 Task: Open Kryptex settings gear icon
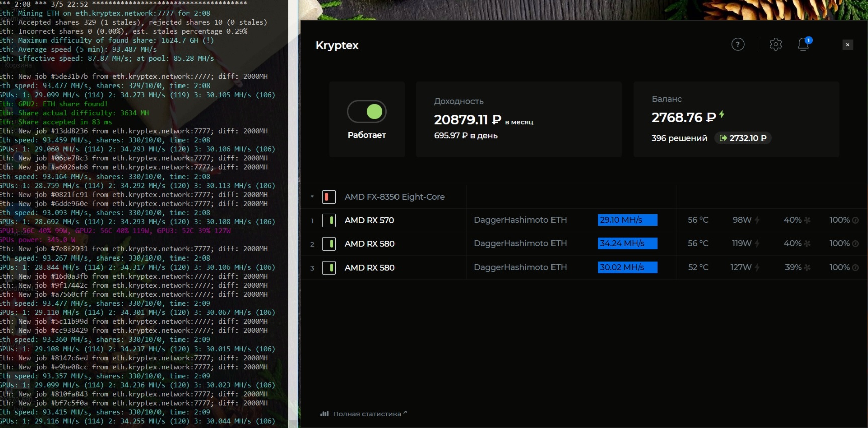[x=776, y=45]
